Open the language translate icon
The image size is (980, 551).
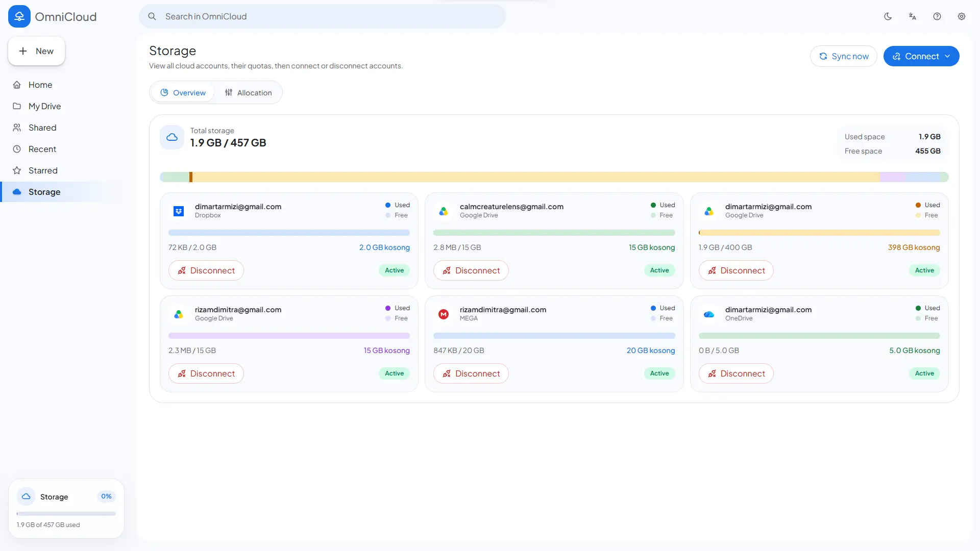pos(913,16)
